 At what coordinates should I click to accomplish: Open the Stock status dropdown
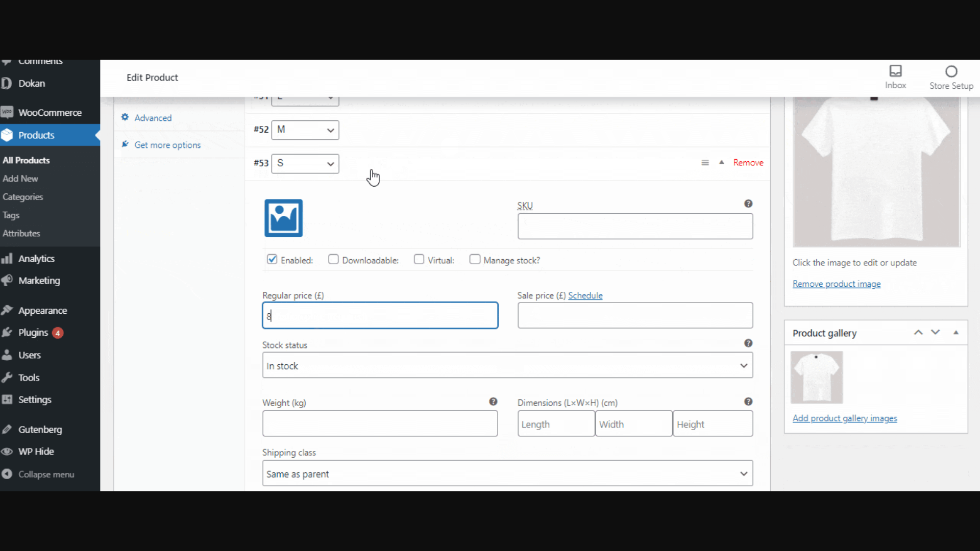507,365
